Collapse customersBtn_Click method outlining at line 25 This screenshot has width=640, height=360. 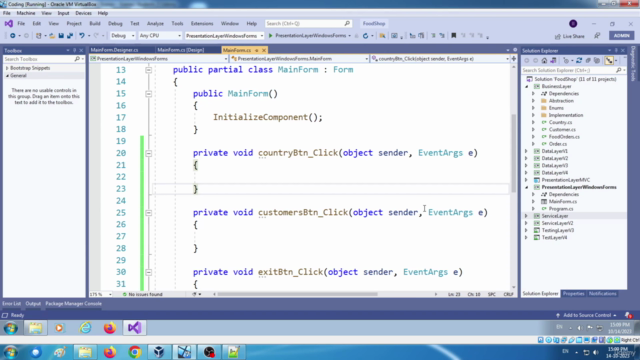tap(149, 213)
